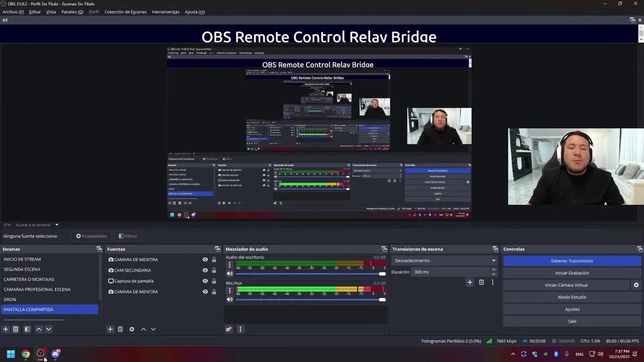
Task: Open options dots for Audio del escritorio
Action: [230, 264]
